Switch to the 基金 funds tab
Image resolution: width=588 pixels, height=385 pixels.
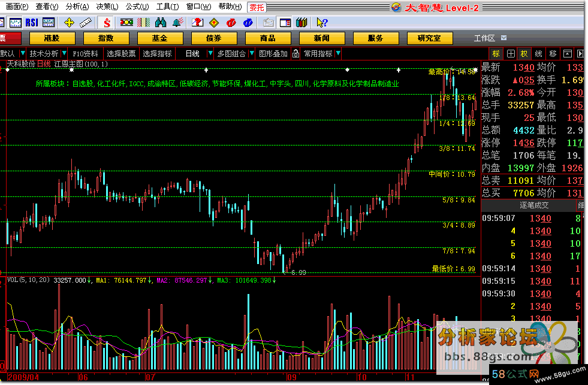(160, 38)
